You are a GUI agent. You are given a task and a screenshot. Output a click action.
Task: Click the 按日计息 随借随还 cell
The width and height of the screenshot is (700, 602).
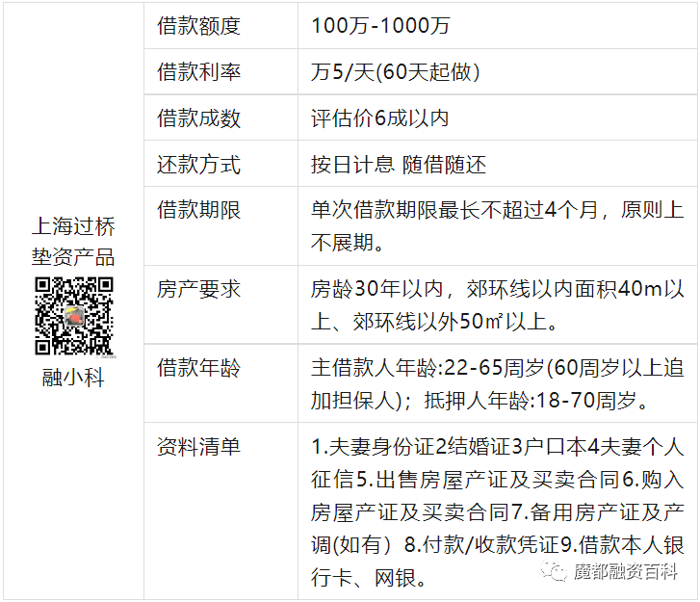(398, 165)
